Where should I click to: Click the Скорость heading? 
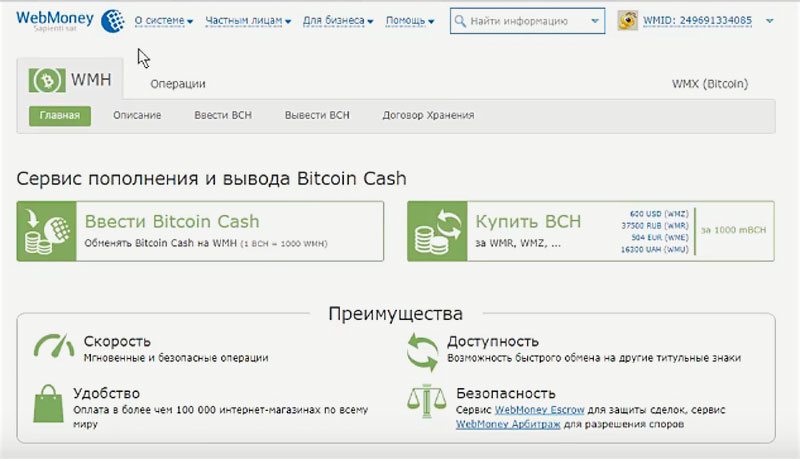click(117, 341)
